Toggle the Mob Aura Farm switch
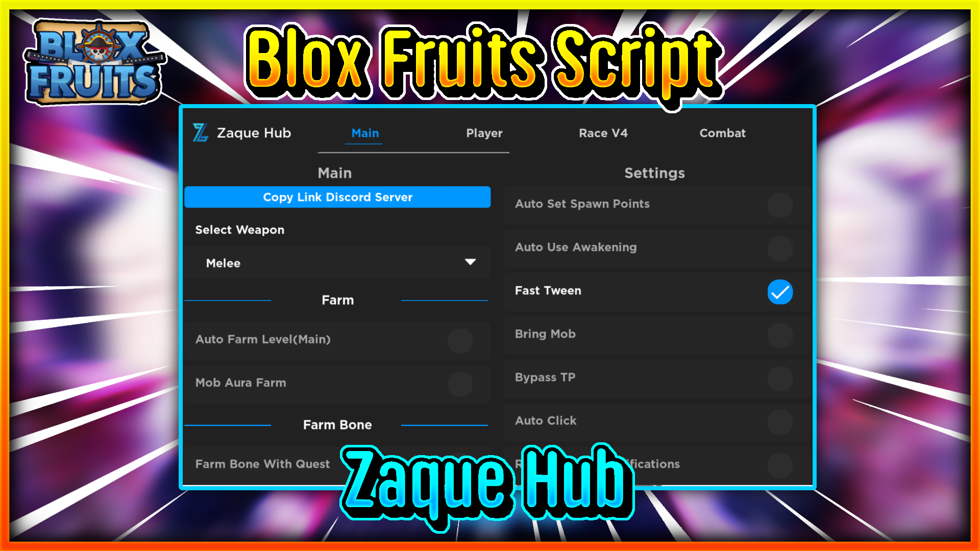980x551 pixels. [460, 383]
